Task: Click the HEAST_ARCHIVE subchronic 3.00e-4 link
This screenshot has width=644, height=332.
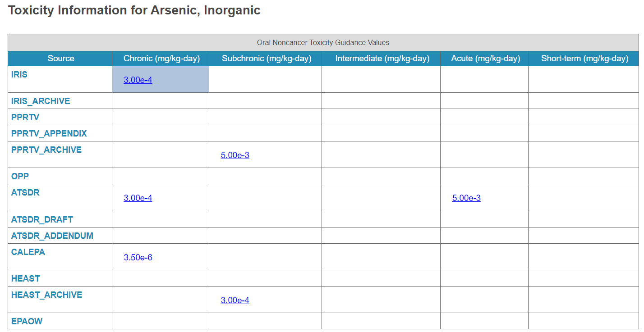Action: point(235,300)
